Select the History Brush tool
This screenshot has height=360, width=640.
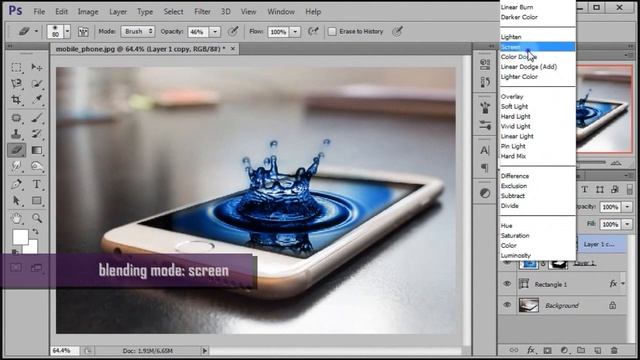click(x=37, y=134)
